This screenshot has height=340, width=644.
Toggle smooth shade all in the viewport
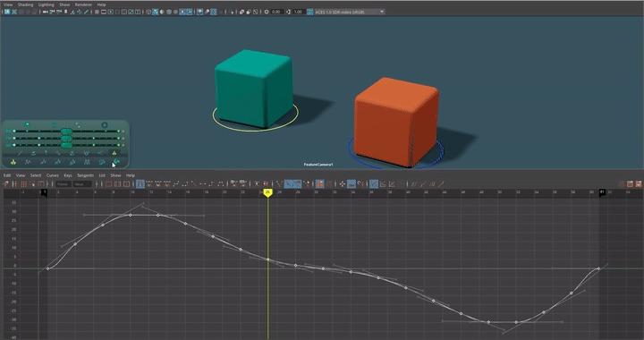tap(156, 12)
